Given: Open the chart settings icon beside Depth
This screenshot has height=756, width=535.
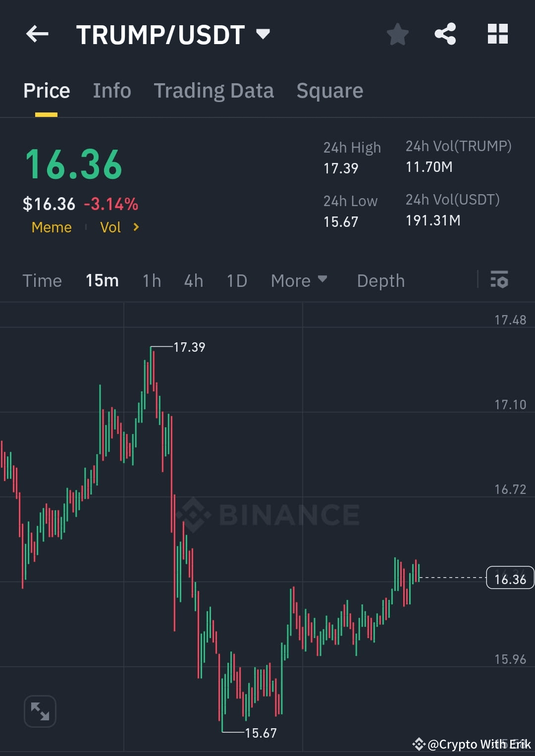Looking at the screenshot, I should [499, 280].
